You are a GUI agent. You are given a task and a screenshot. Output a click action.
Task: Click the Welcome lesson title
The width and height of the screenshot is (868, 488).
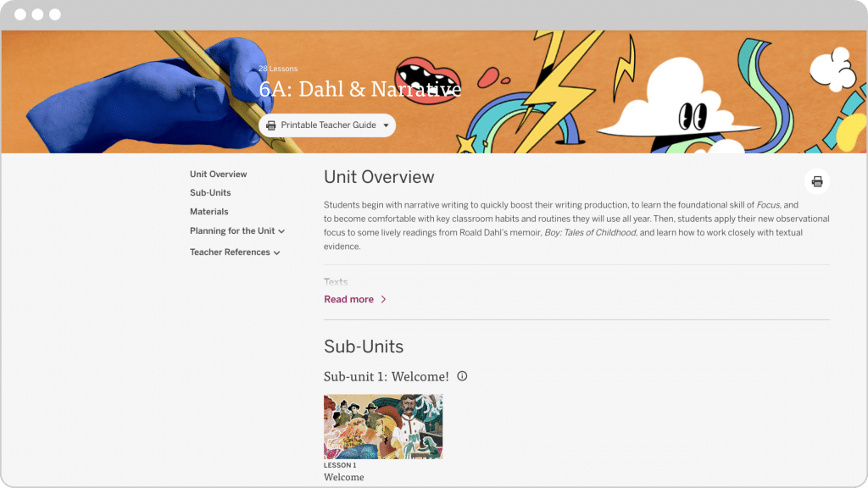click(x=344, y=477)
